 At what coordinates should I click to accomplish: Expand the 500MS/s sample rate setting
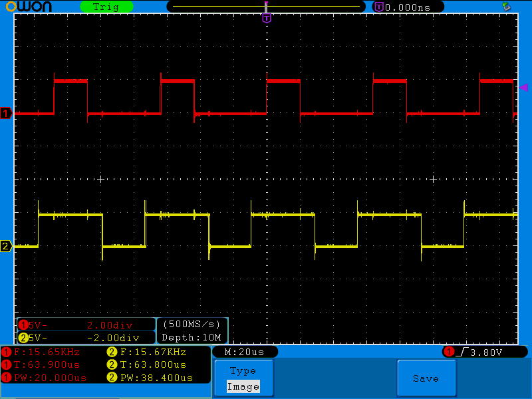click(x=192, y=326)
